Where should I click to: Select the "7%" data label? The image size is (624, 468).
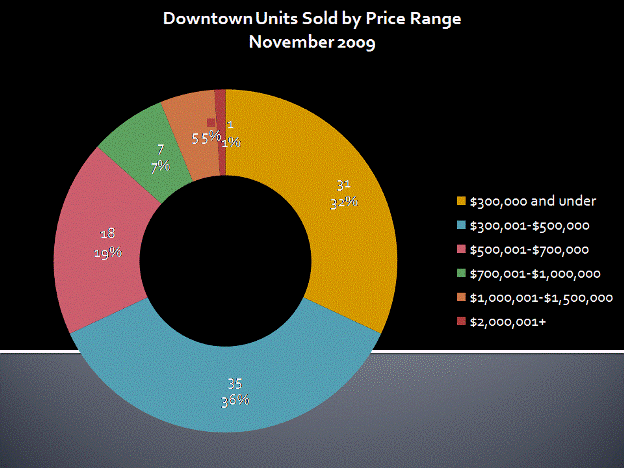click(x=160, y=166)
